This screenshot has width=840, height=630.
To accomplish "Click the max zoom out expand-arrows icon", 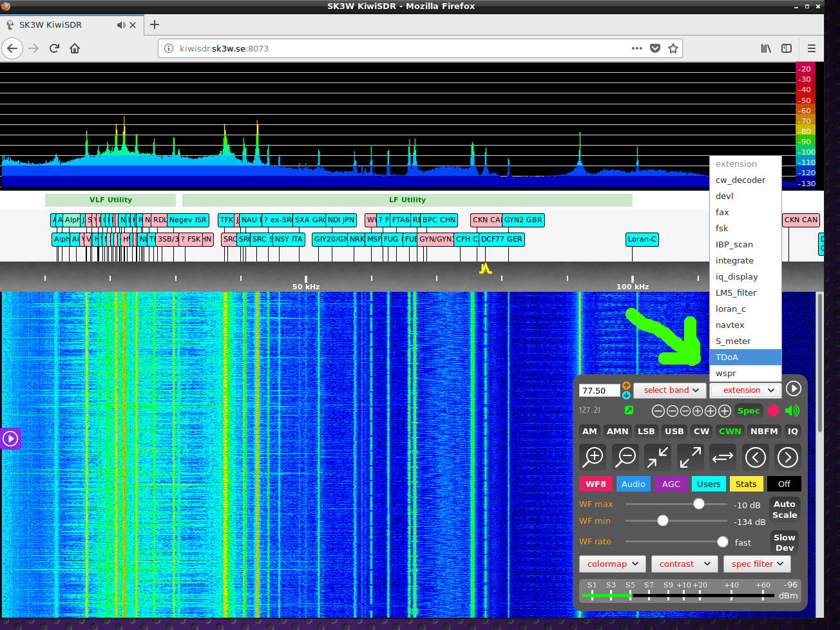I will pyautogui.click(x=690, y=457).
